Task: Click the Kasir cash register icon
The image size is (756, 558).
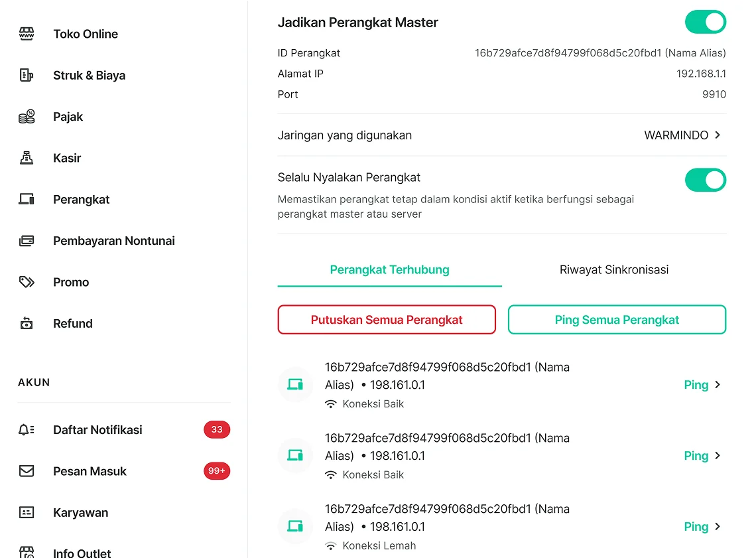Action: click(27, 158)
